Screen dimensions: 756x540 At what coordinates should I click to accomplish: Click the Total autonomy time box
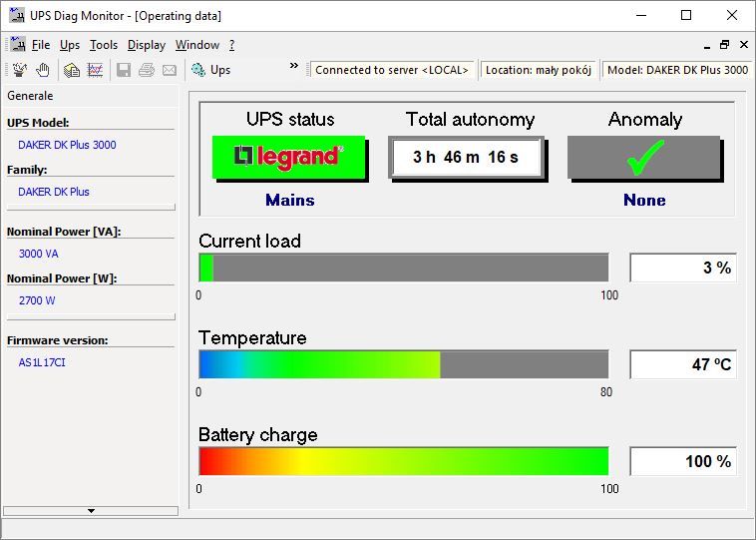(466, 157)
